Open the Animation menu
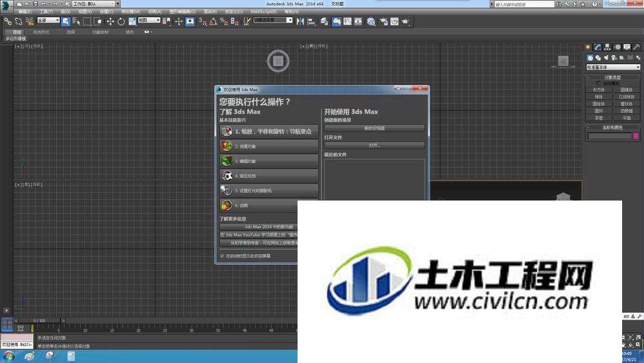 click(x=155, y=12)
